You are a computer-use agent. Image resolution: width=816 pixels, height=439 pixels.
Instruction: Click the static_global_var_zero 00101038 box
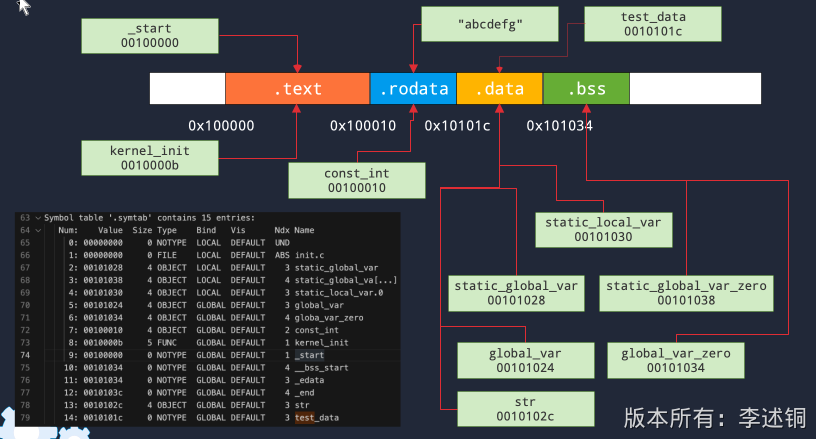687,294
